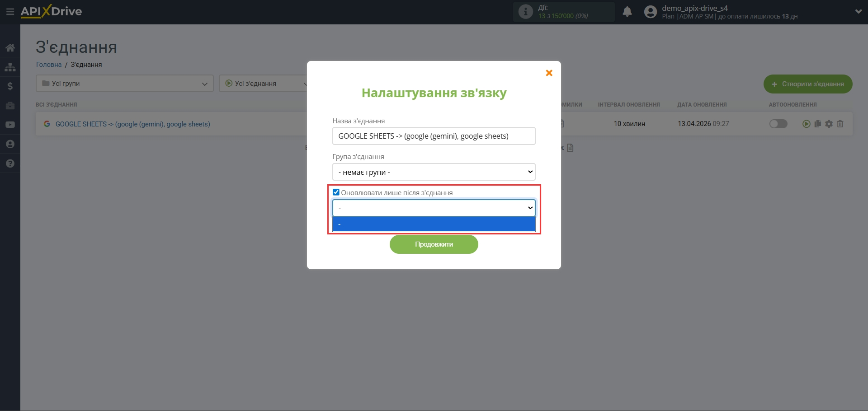Open the 'Головна' breadcrumb link
Image resolution: width=868 pixels, height=411 pixels.
coord(48,64)
